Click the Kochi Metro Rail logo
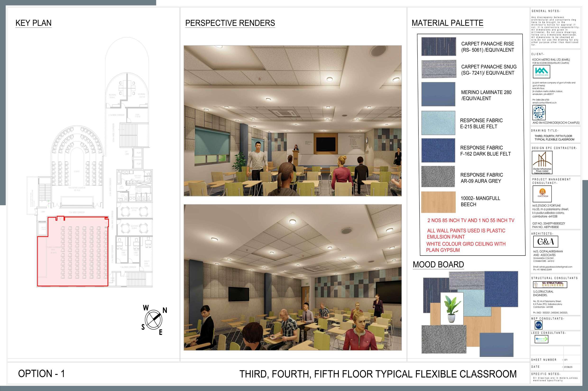 coord(541,72)
